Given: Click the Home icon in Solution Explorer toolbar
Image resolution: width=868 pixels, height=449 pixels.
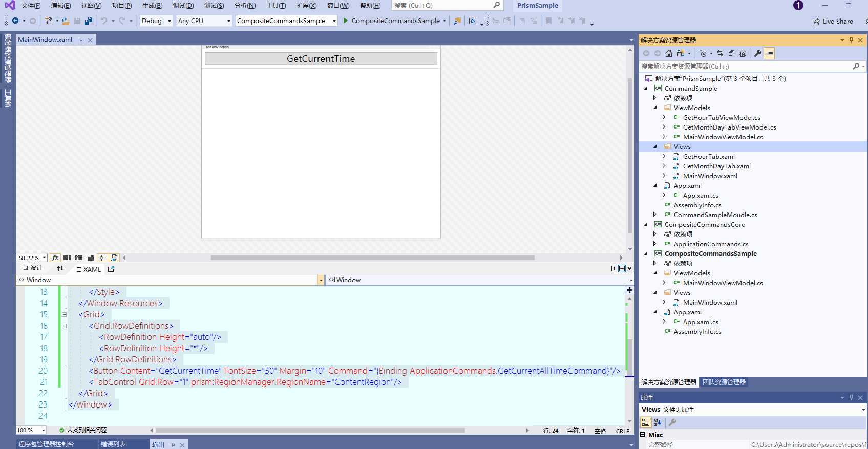Looking at the screenshot, I should click(x=669, y=53).
